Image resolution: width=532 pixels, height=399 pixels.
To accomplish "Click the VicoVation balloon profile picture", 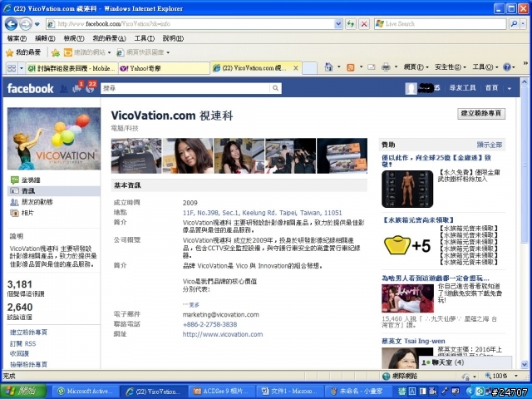I will point(54,139).
